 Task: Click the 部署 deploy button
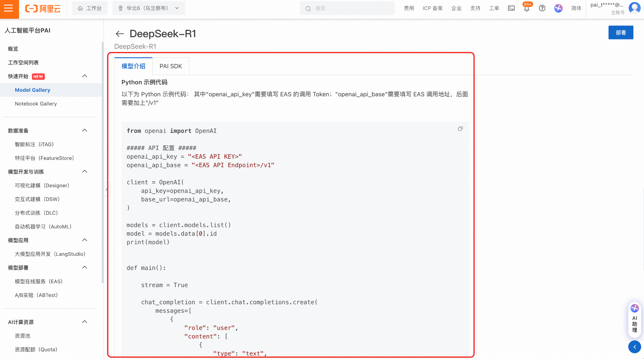620,33
